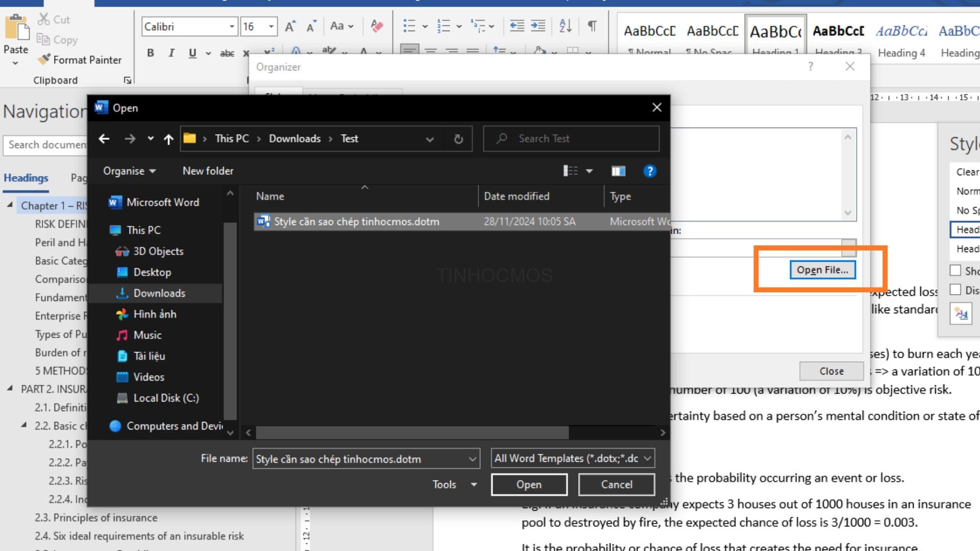Select Desktop in the folder tree
This screenshot has width=980, height=551.
coord(152,272)
